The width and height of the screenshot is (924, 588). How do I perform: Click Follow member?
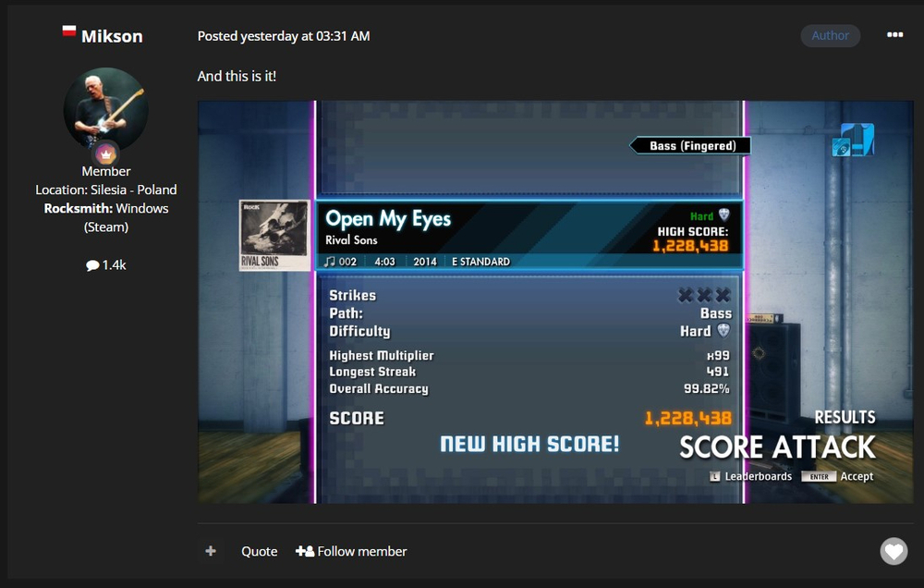pyautogui.click(x=351, y=551)
